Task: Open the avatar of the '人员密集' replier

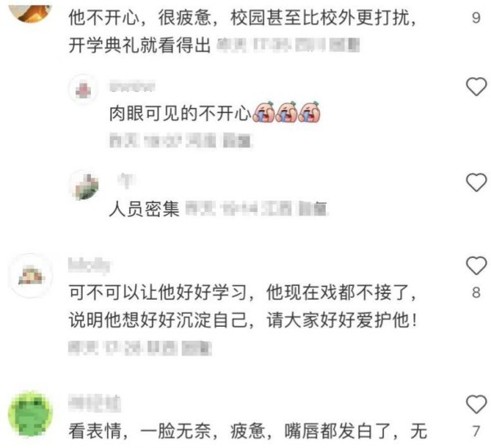Action: [83, 185]
